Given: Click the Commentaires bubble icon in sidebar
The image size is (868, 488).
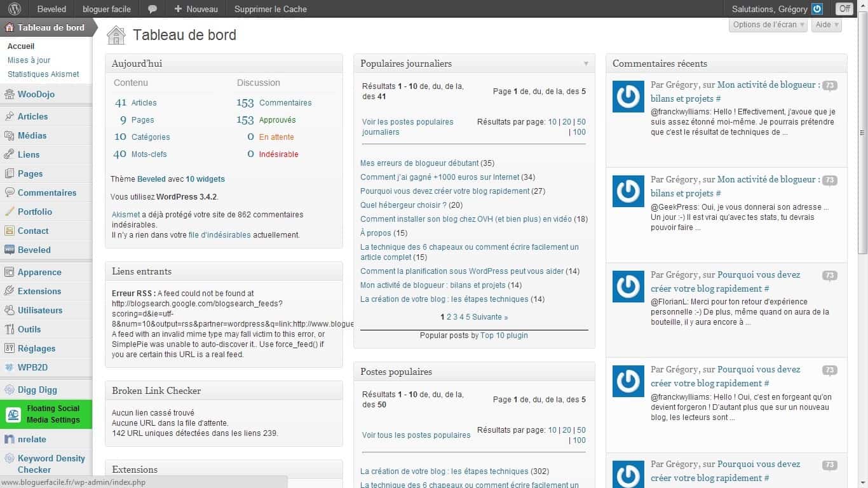Looking at the screenshot, I should (10, 193).
